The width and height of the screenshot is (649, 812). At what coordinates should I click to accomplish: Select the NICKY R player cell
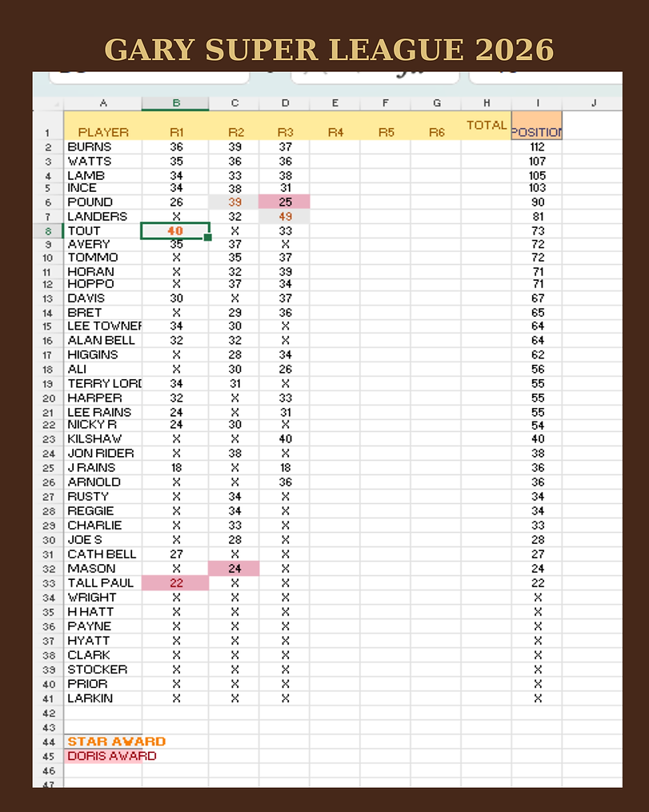coord(103,425)
